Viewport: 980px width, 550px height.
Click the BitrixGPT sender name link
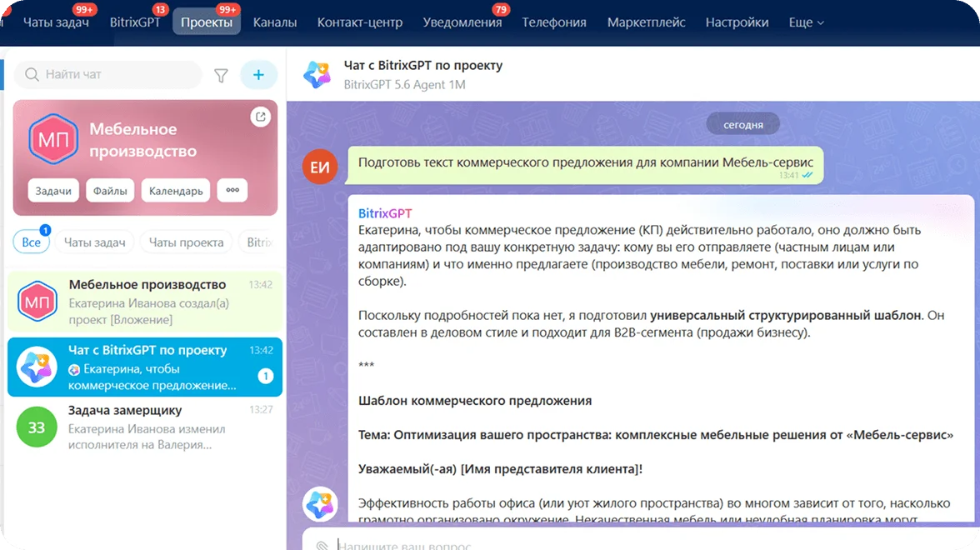coord(385,213)
